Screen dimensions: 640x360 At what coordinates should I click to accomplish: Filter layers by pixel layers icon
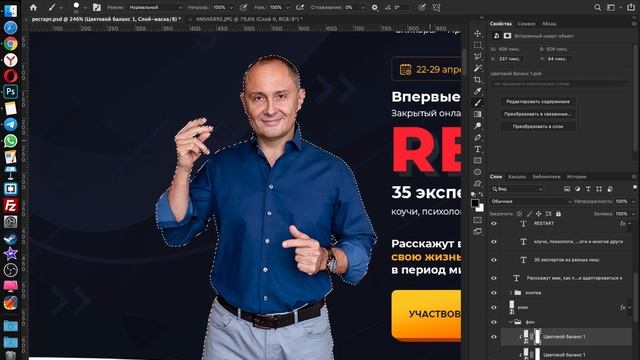[567, 189]
